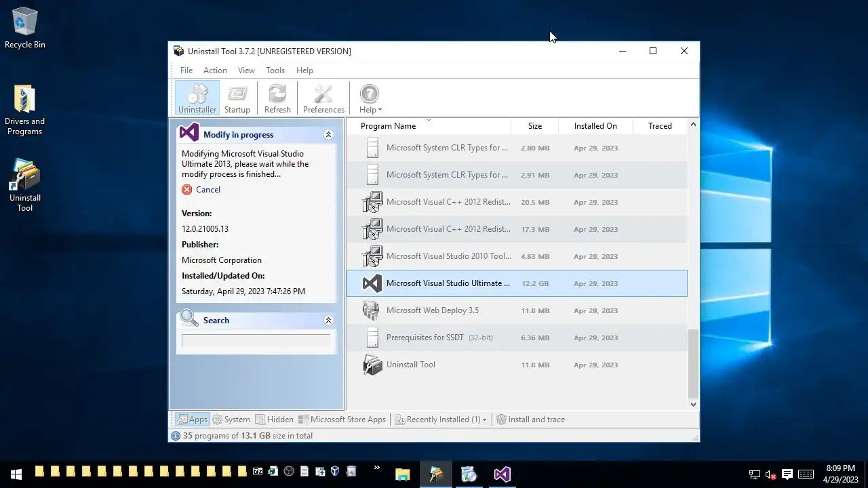Open Recently Installed (1) dropdown

coord(441,420)
